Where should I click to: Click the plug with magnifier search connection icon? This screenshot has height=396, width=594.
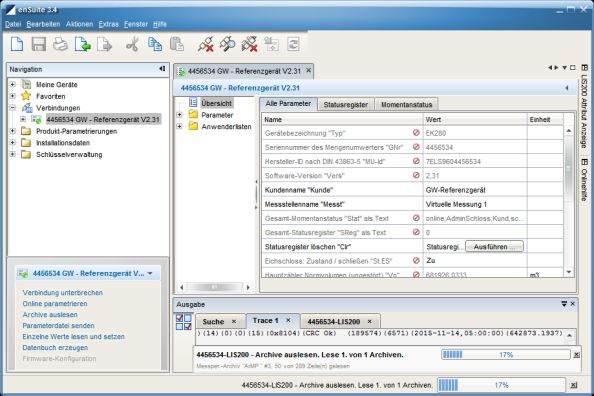pos(227,44)
